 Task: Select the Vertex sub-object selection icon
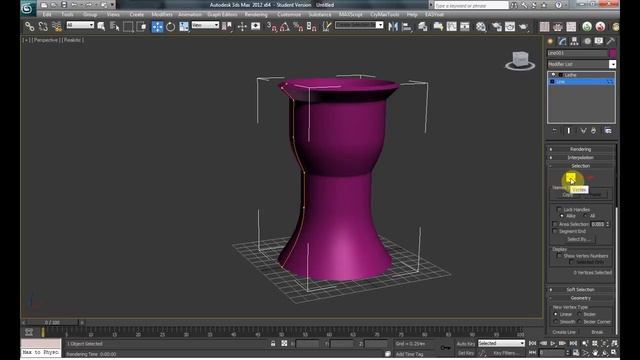(571, 178)
